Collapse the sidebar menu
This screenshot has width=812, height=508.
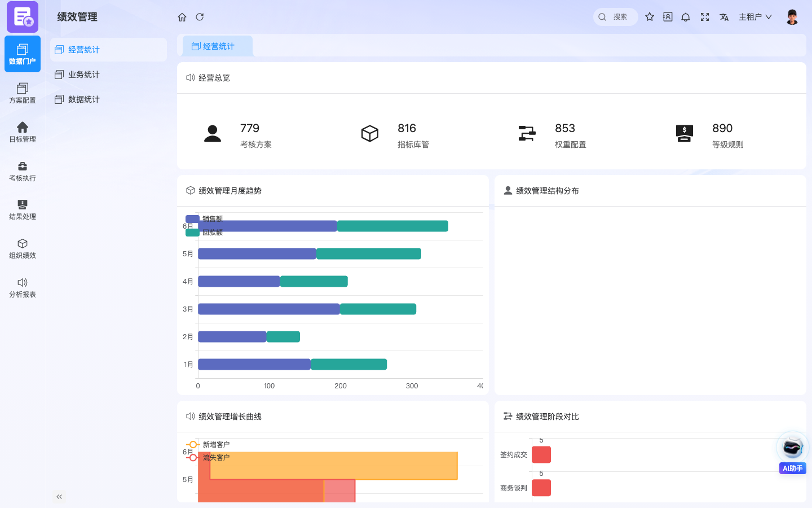tap(59, 497)
